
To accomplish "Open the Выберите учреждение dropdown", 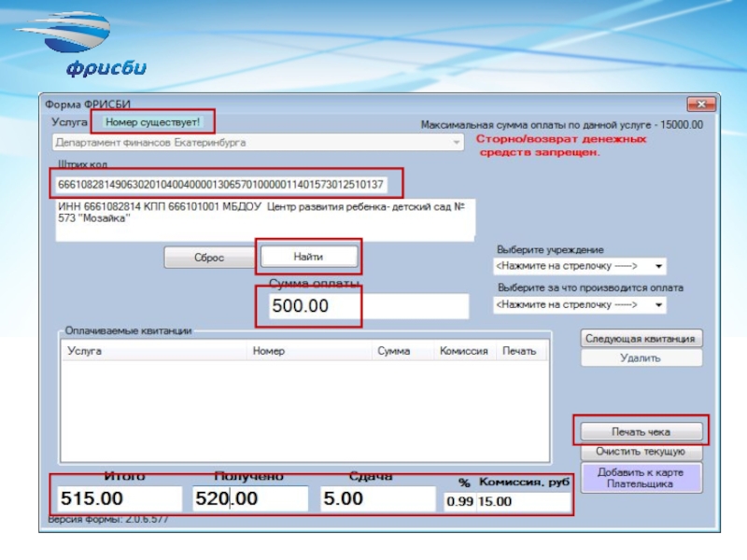I will 579,266.
